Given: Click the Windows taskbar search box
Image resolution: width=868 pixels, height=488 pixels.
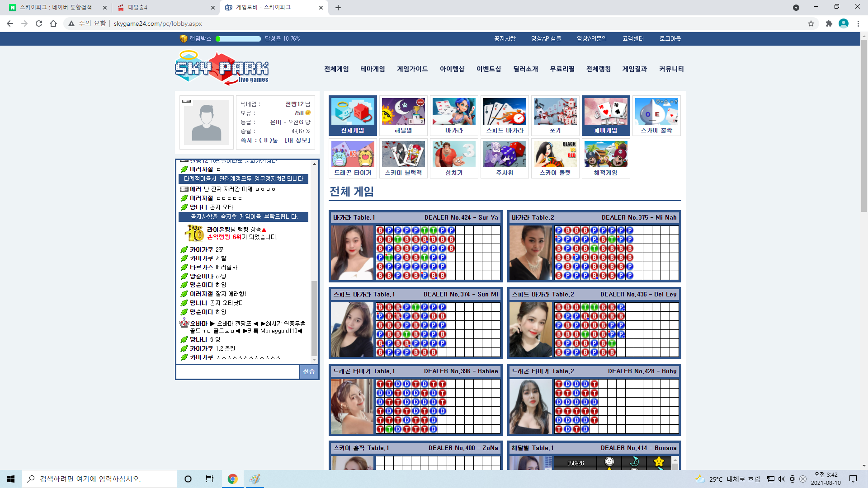Looking at the screenshot, I should coord(99,479).
